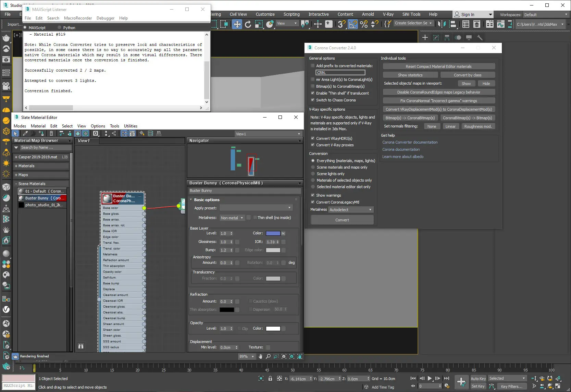The width and height of the screenshot is (571, 392).
Task: Open the Apply preset dropdown
Action: tap(256, 208)
